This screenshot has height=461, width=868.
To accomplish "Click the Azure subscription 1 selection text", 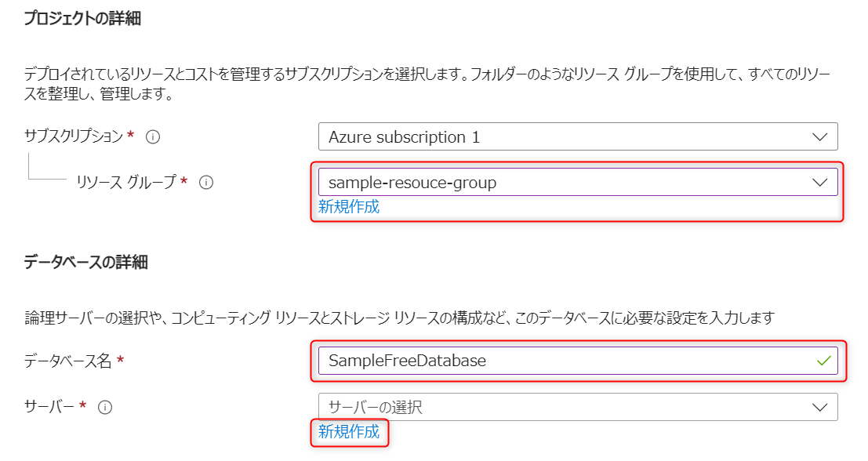I will click(404, 137).
